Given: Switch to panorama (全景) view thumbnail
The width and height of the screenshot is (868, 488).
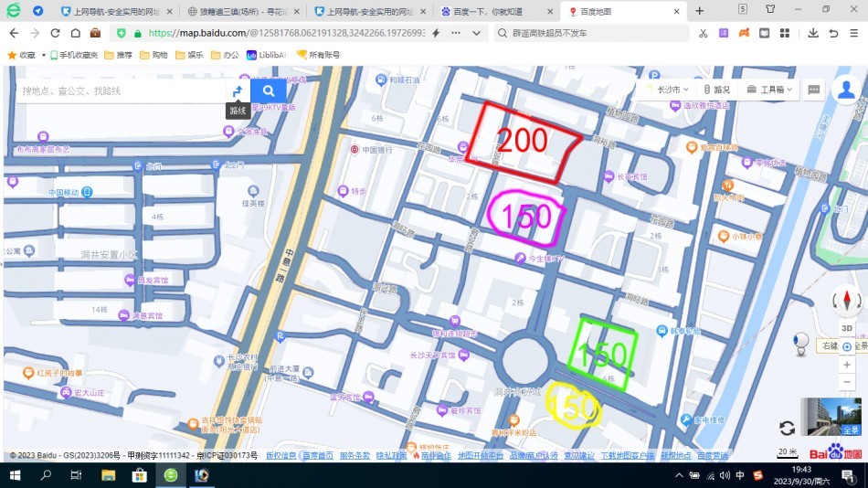Looking at the screenshot, I should [831, 416].
